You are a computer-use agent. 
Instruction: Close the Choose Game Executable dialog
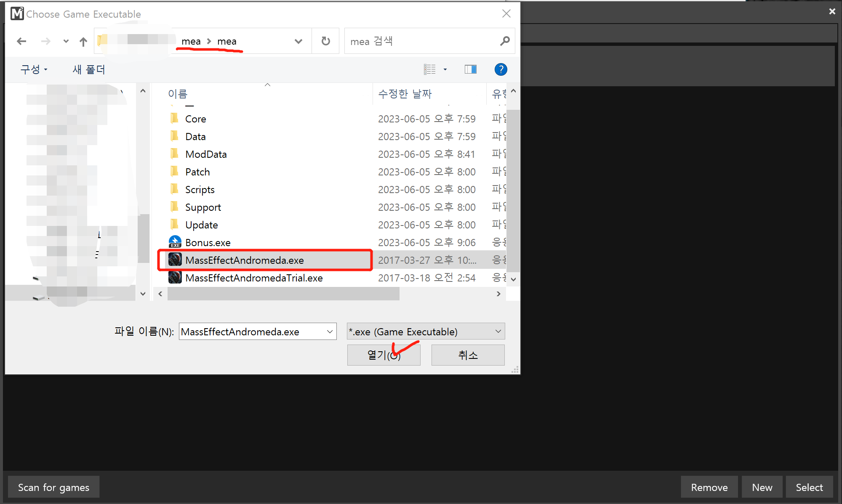coord(506,13)
